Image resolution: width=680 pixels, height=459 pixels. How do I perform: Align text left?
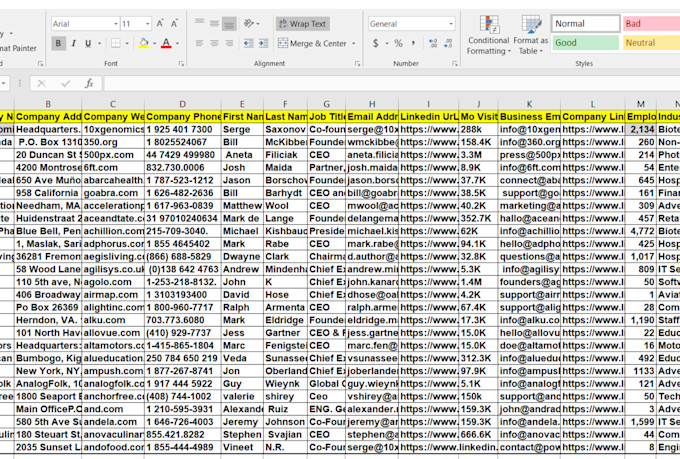(x=199, y=43)
